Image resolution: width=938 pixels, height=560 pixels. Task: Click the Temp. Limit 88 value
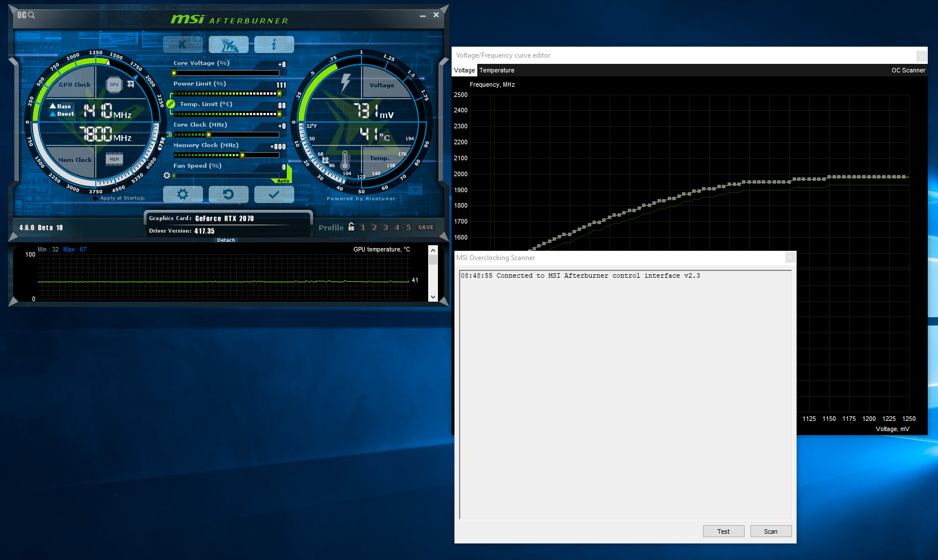[x=282, y=105]
